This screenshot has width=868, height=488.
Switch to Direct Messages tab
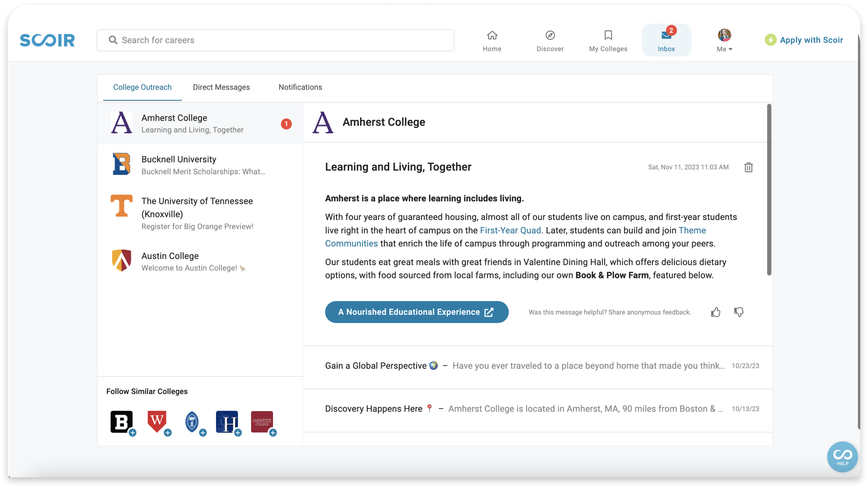[x=221, y=87]
